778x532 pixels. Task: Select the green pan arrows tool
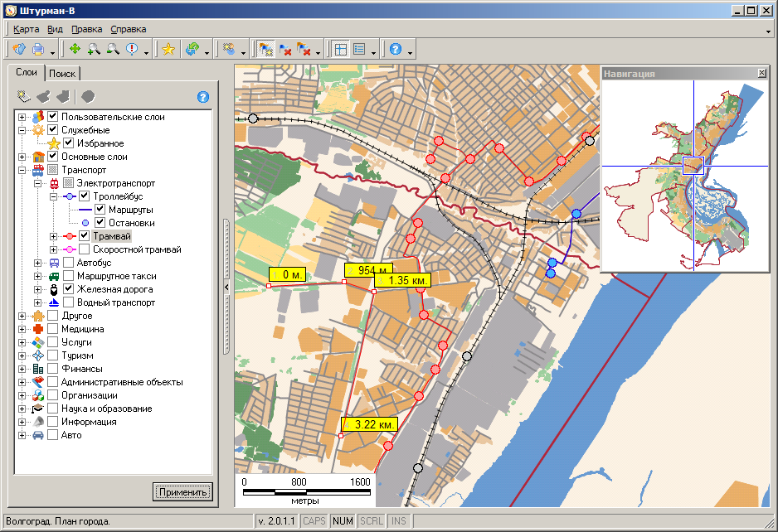pyautogui.click(x=75, y=49)
